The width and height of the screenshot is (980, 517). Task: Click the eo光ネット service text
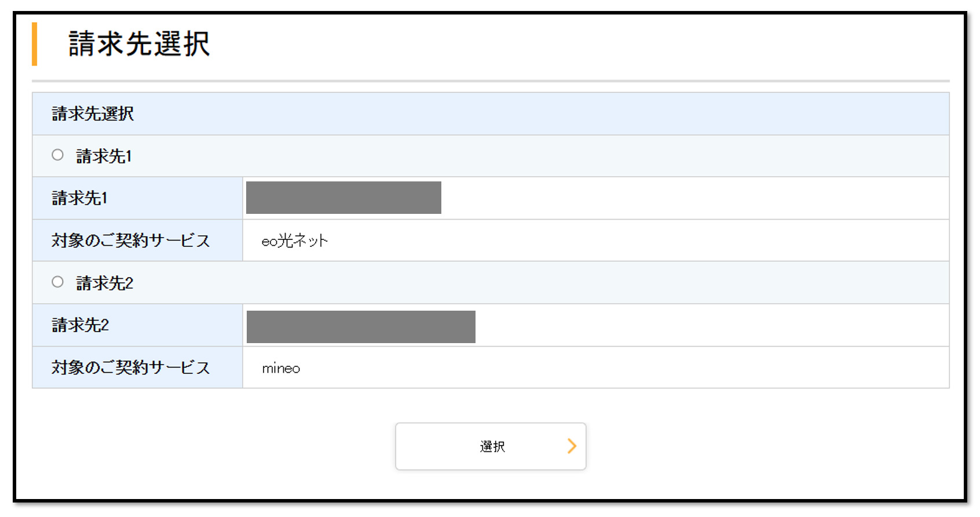[295, 241]
